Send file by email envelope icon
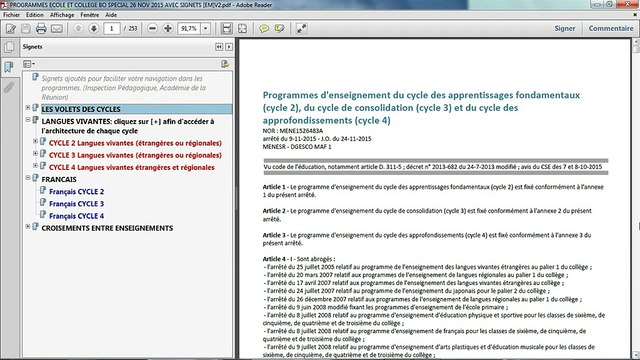Screen dimensions: 640x360 click(x=57, y=29)
